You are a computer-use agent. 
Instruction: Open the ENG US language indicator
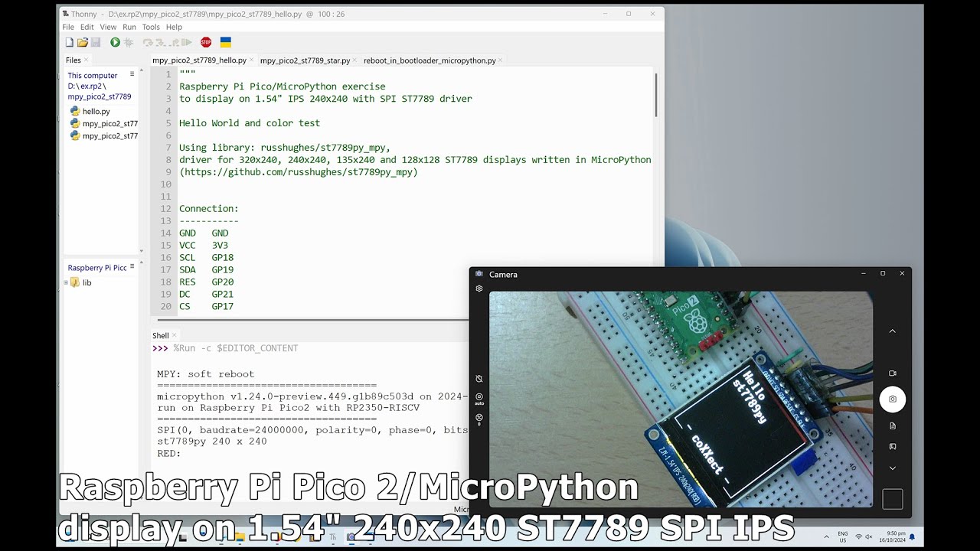click(843, 536)
